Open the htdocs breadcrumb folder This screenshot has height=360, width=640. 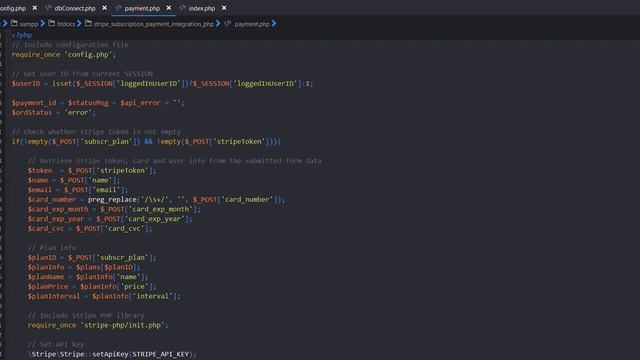(x=66, y=24)
